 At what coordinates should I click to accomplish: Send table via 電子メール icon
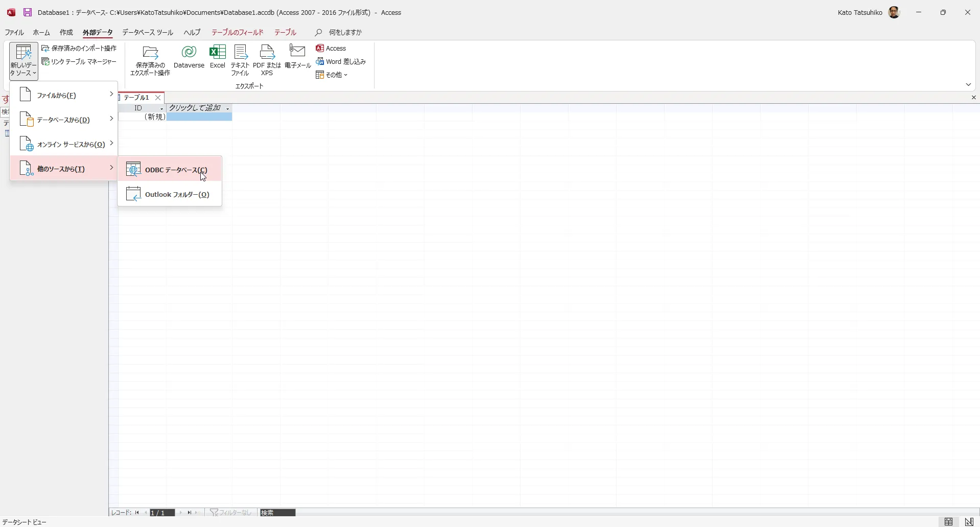[297, 57]
